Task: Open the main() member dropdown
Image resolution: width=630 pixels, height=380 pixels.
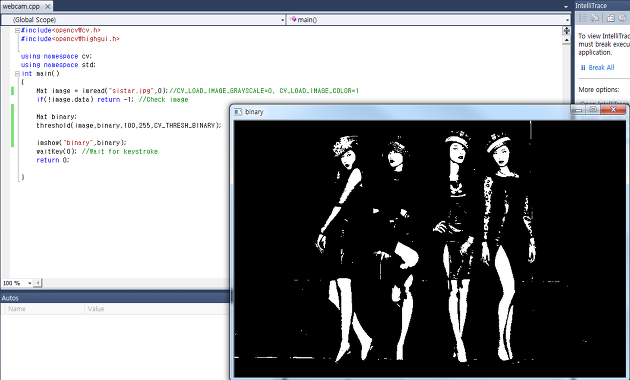Action: pyautogui.click(x=429, y=20)
